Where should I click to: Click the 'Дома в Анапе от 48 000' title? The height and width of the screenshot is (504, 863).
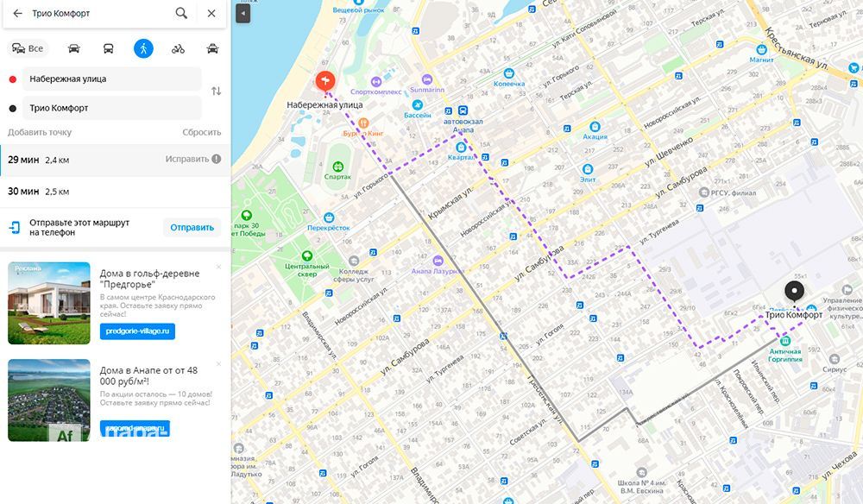tap(148, 375)
